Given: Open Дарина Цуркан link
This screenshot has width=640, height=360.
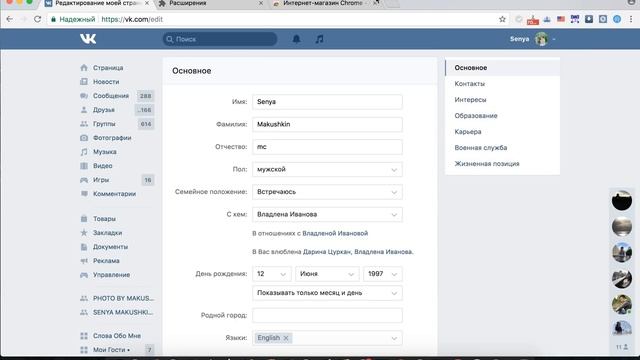Looking at the screenshot, I should 327,252.
